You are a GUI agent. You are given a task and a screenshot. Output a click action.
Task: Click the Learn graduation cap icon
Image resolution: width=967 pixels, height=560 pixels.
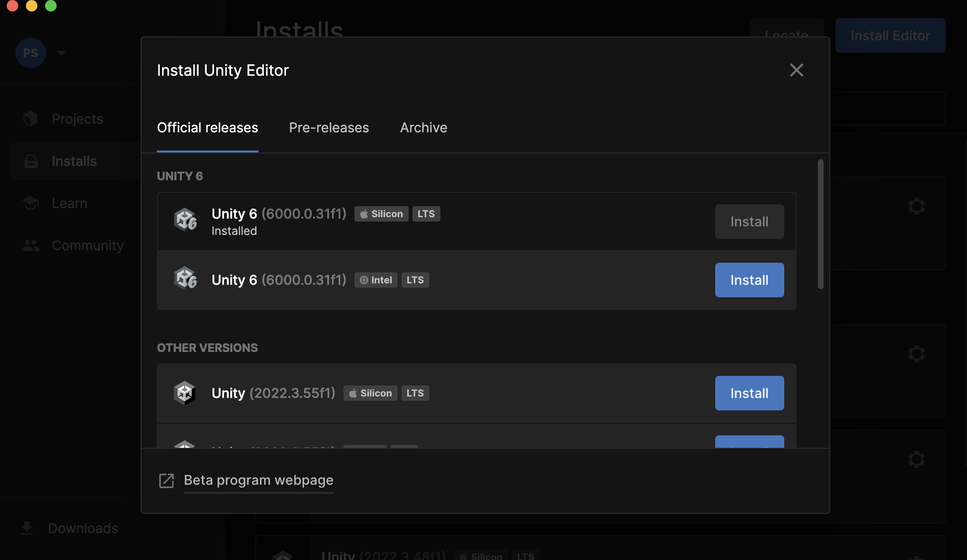31,203
